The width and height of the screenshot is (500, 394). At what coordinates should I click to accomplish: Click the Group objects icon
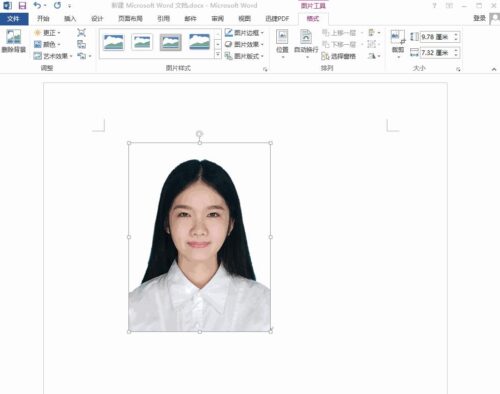click(x=373, y=44)
